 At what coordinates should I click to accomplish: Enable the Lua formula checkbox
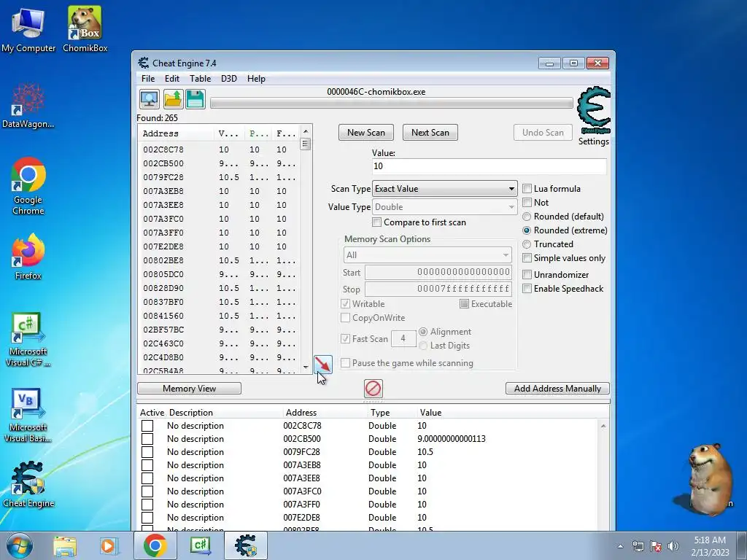pos(527,189)
